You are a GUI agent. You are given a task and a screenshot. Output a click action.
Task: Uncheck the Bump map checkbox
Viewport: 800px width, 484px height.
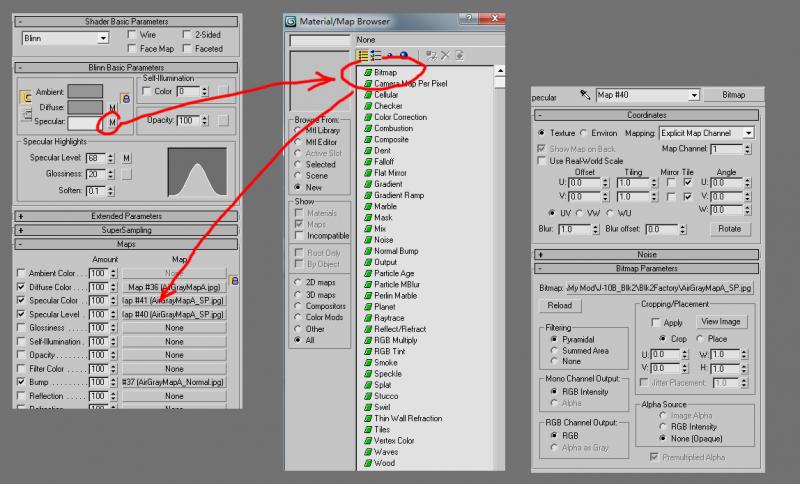(21, 381)
